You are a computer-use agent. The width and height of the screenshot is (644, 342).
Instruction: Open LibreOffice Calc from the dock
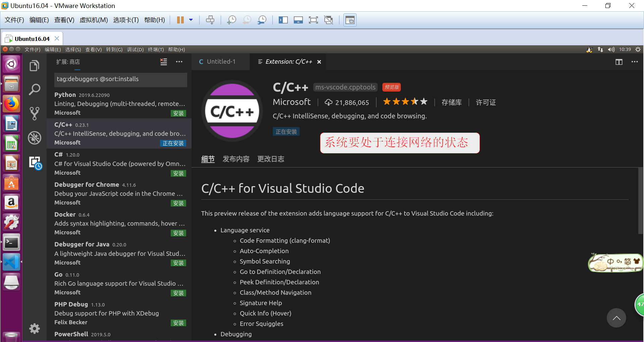pos(11,144)
